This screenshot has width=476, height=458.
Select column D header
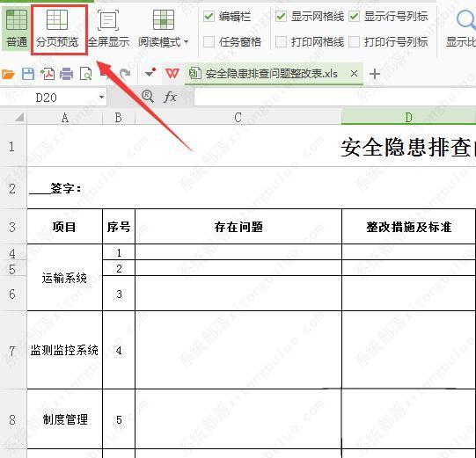(408, 118)
